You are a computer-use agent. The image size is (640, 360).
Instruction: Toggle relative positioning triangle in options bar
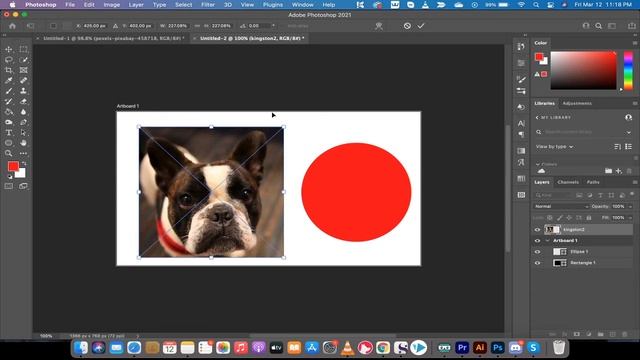116,26
